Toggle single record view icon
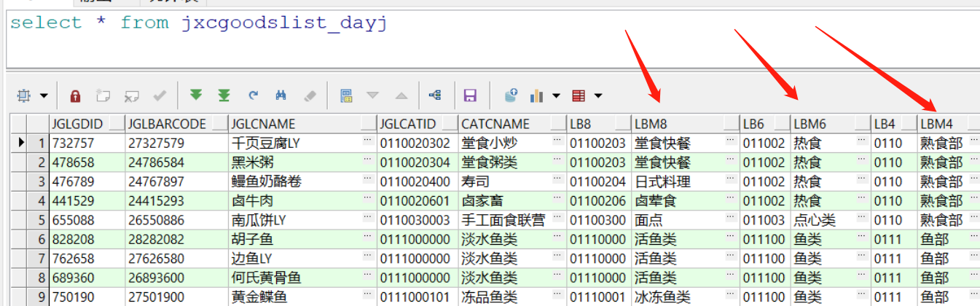Screen dimensions: 980x306 click(x=346, y=95)
